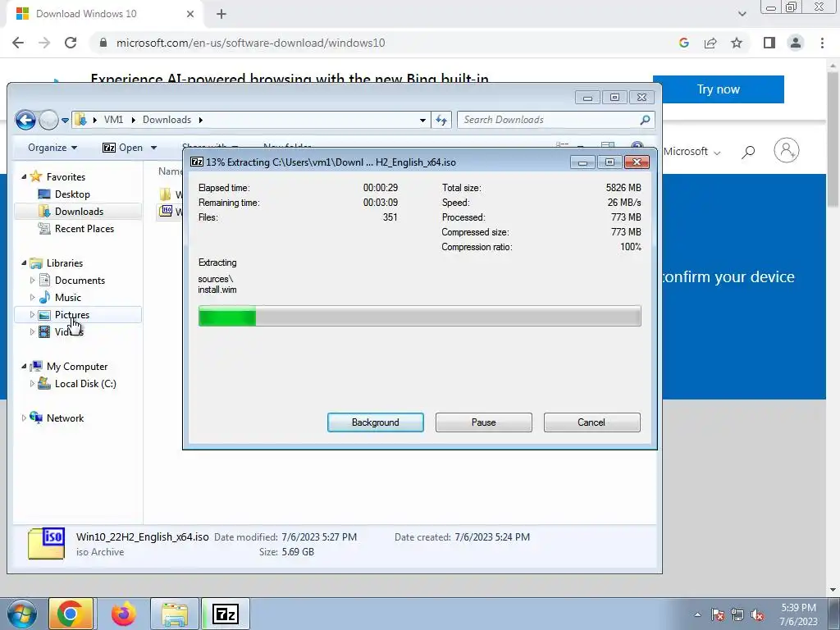Screen dimensions: 840x630
Task: Cancel the 7-Zip extraction
Action: click(x=591, y=422)
